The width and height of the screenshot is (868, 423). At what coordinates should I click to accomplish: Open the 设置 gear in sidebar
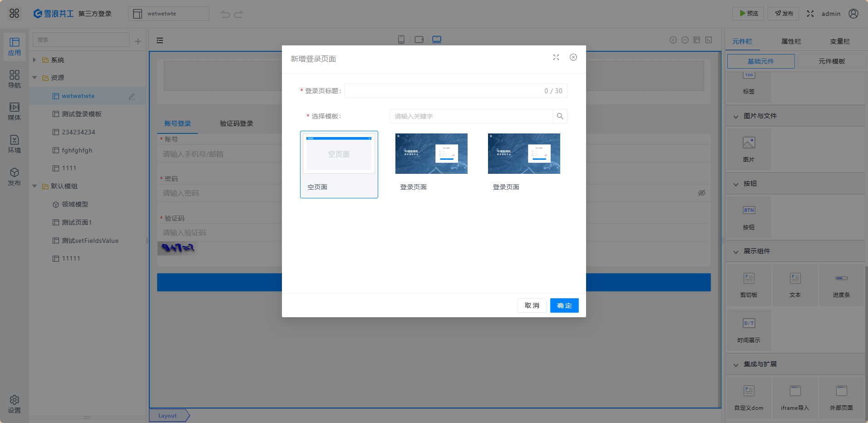(x=15, y=404)
